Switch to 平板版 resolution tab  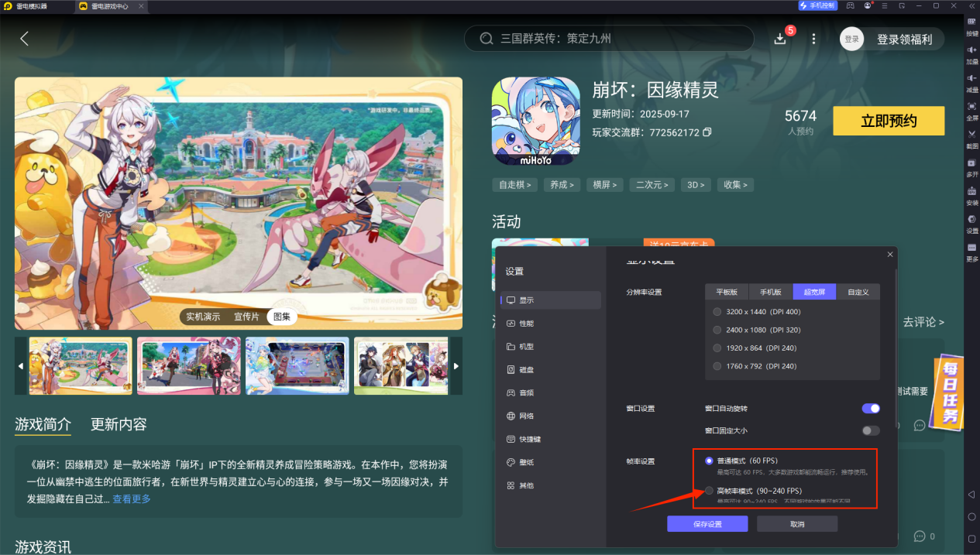pyautogui.click(x=727, y=292)
